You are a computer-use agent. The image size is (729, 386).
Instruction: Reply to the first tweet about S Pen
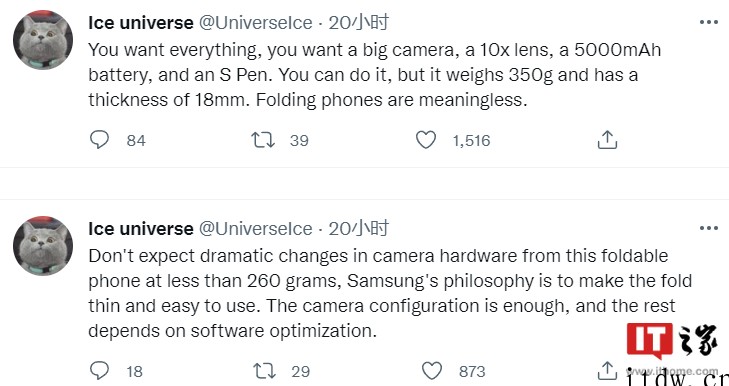(x=99, y=140)
